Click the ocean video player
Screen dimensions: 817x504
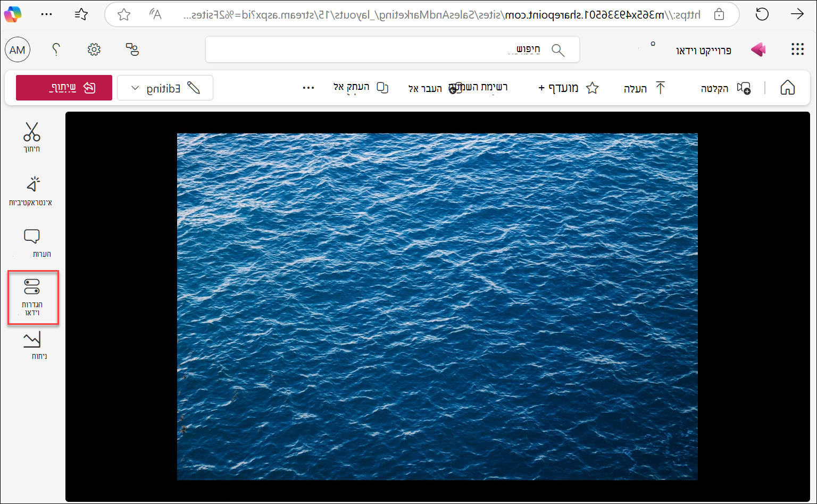click(437, 307)
